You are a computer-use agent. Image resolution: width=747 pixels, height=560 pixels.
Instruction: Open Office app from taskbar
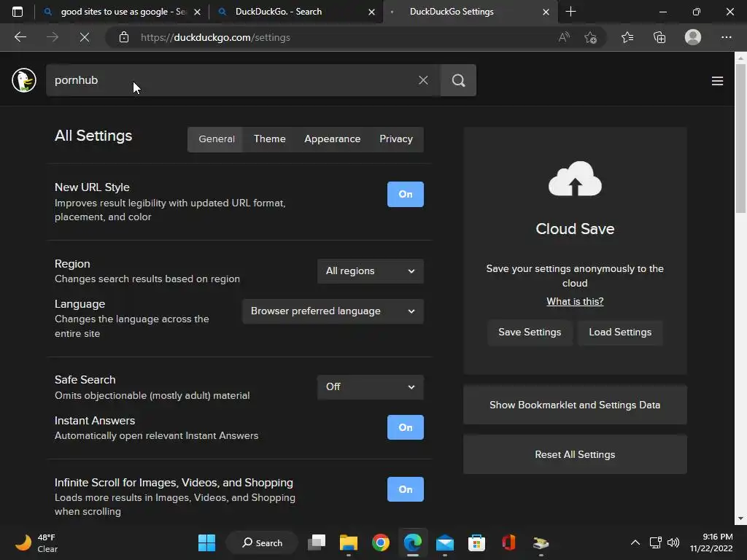(x=508, y=542)
